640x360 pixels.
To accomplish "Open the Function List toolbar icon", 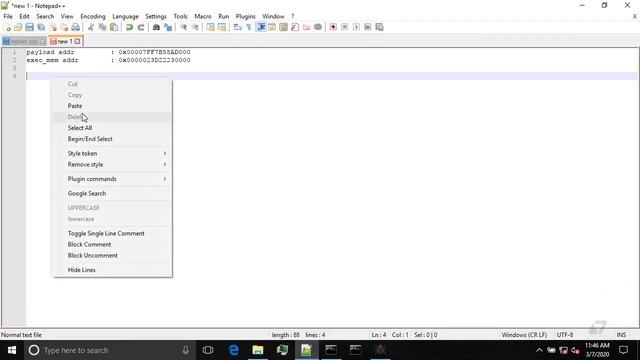I will pyautogui.click(x=295, y=27).
